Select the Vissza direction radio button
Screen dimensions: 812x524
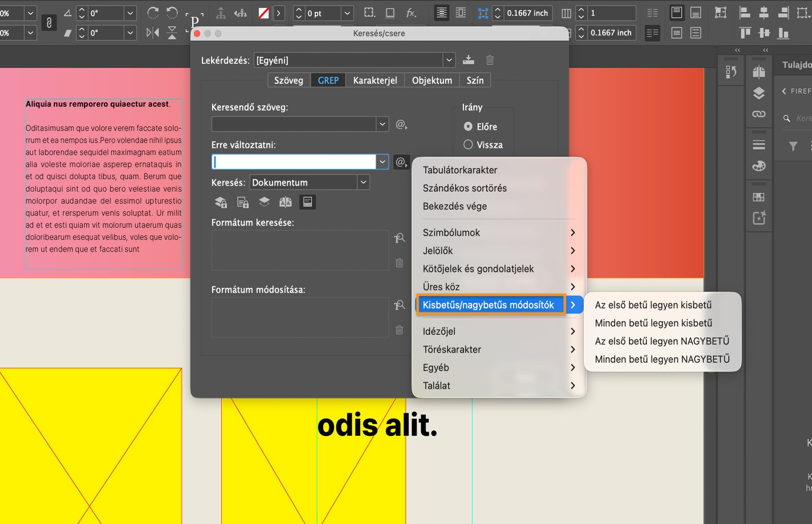pos(468,145)
